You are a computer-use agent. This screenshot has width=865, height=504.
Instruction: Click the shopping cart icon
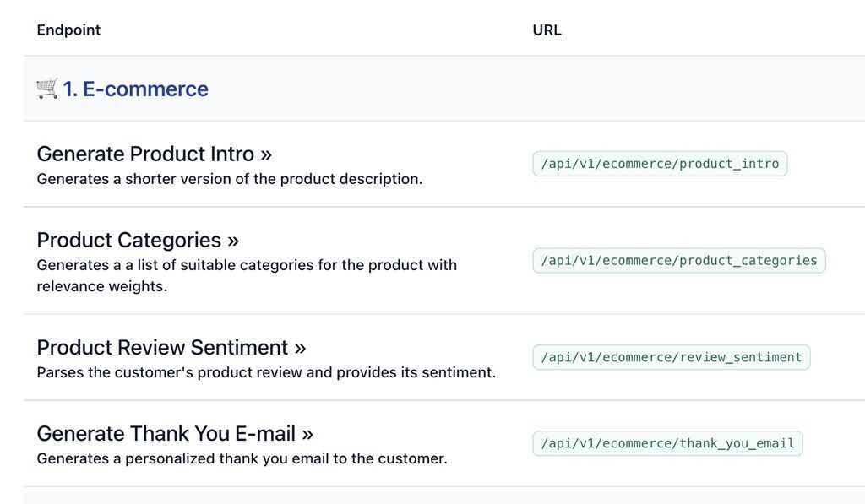point(47,89)
